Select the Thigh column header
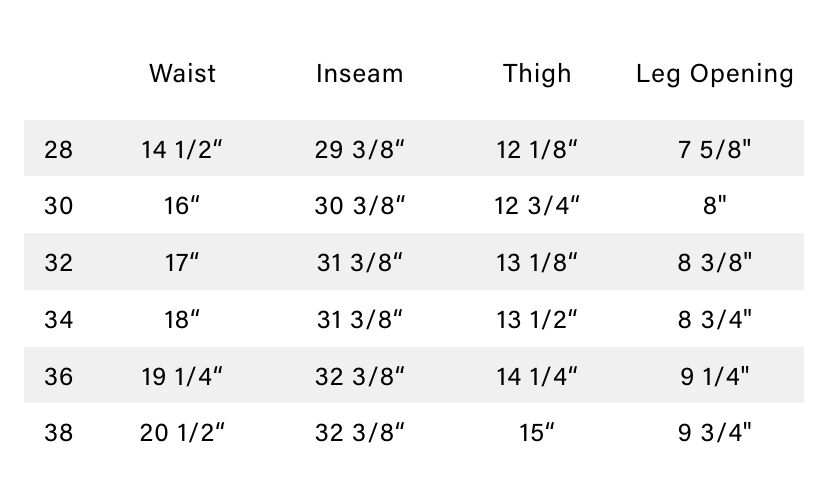The image size is (834, 484). [537, 74]
